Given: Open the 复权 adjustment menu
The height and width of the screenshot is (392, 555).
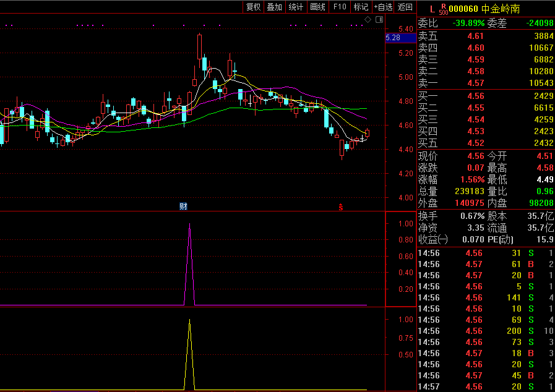Looking at the screenshot, I should (254, 7).
